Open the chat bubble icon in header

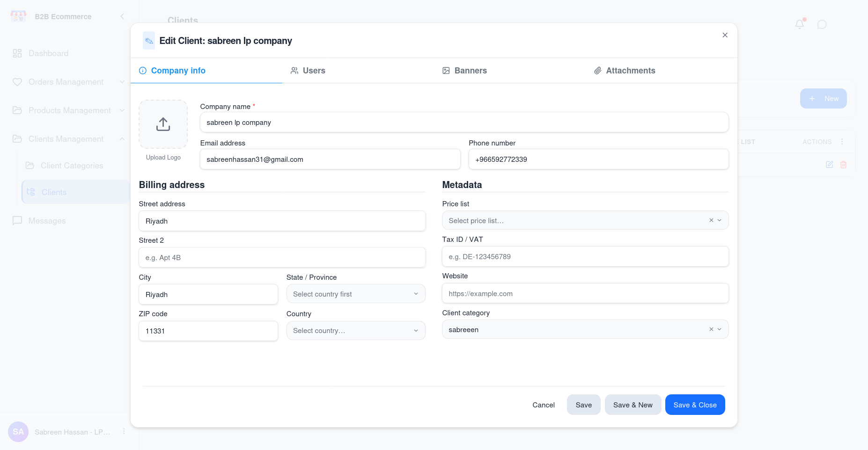822,24
